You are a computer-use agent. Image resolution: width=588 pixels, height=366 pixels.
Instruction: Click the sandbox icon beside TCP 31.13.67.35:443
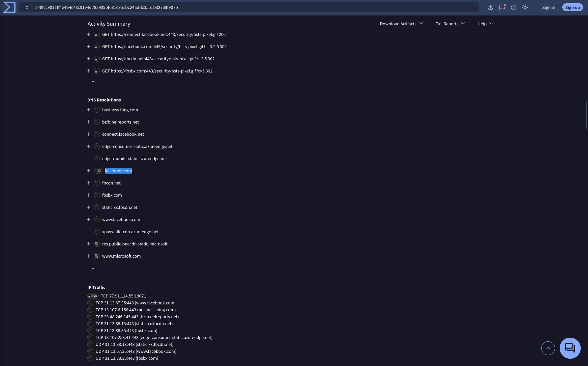(x=90, y=303)
